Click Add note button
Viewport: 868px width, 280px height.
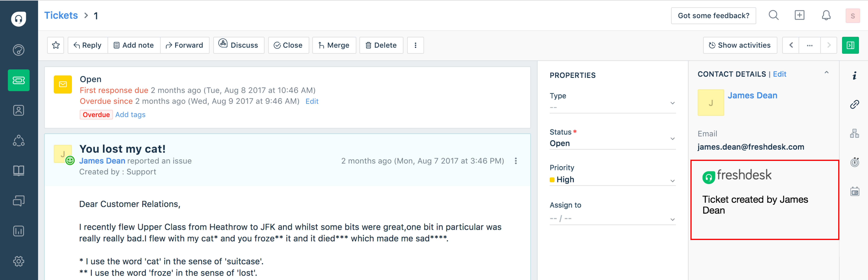pyautogui.click(x=134, y=45)
